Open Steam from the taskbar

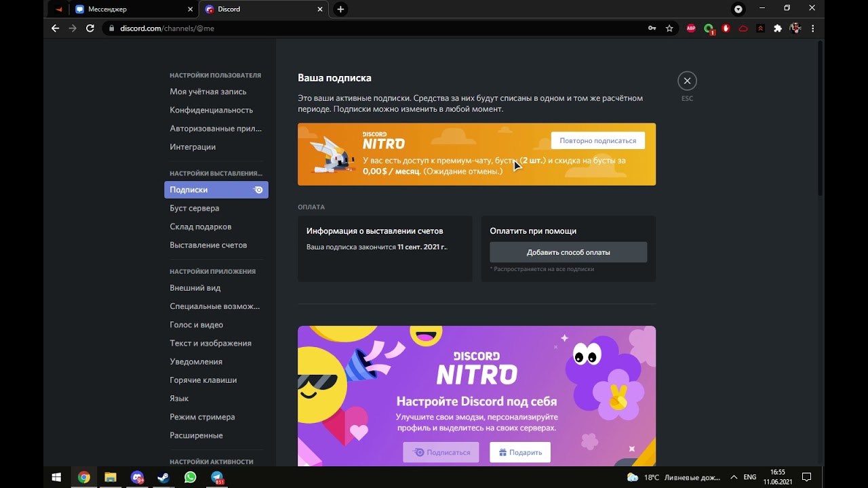pyautogui.click(x=164, y=477)
